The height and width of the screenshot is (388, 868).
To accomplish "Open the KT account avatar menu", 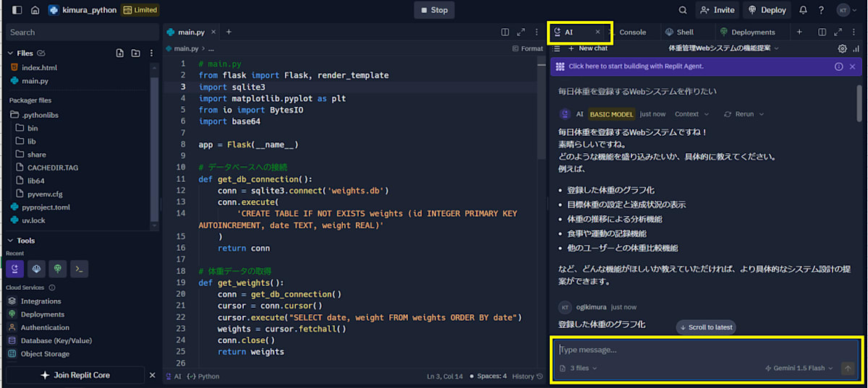I will 844,10.
